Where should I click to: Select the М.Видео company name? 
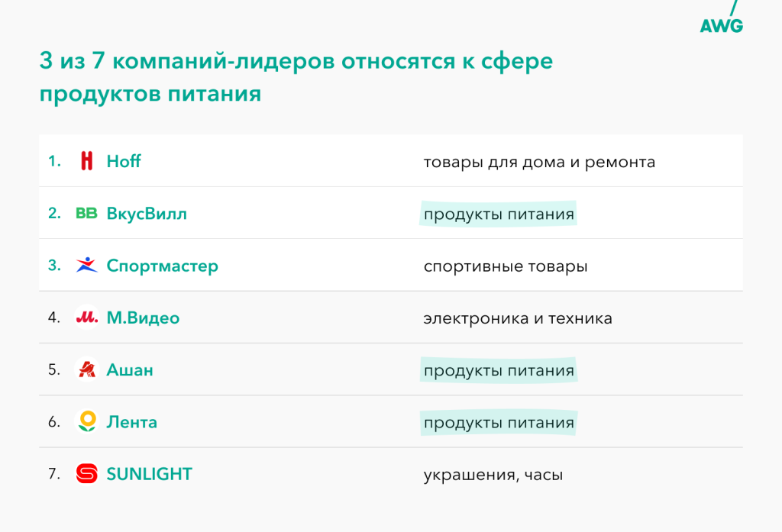143,318
